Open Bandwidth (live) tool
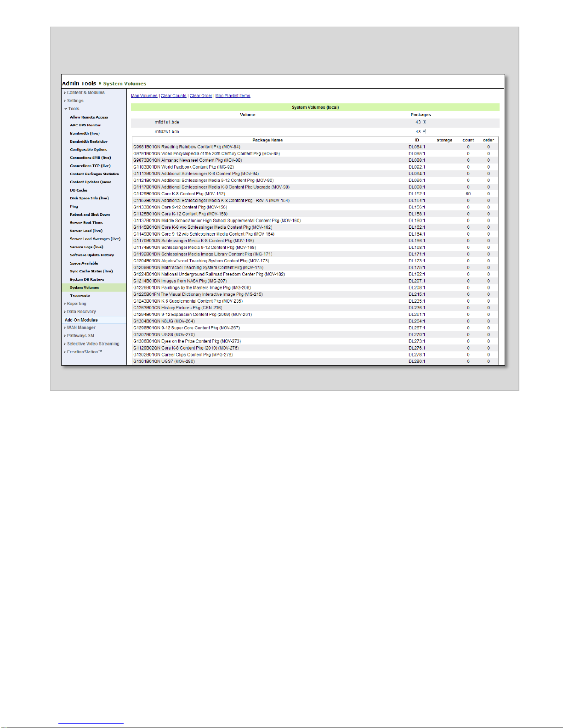 coord(85,134)
